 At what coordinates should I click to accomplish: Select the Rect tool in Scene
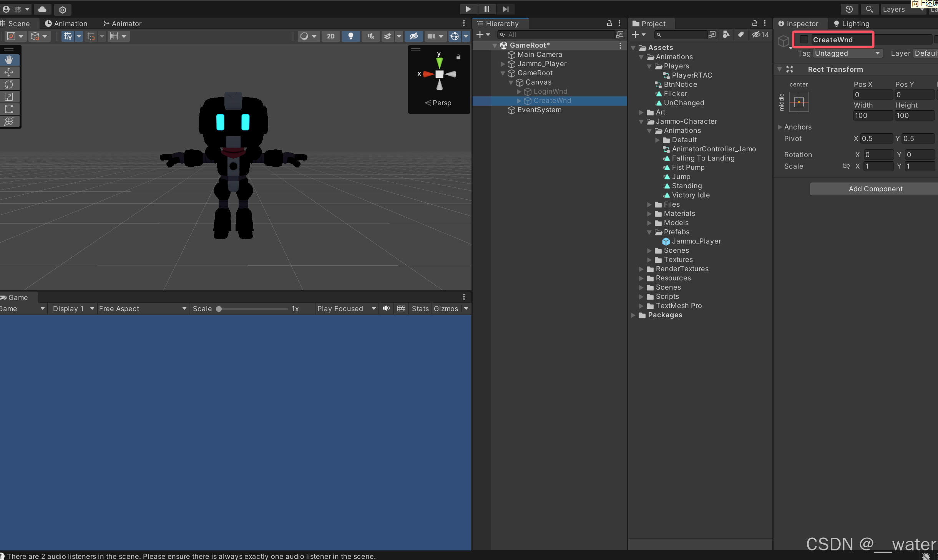9,109
